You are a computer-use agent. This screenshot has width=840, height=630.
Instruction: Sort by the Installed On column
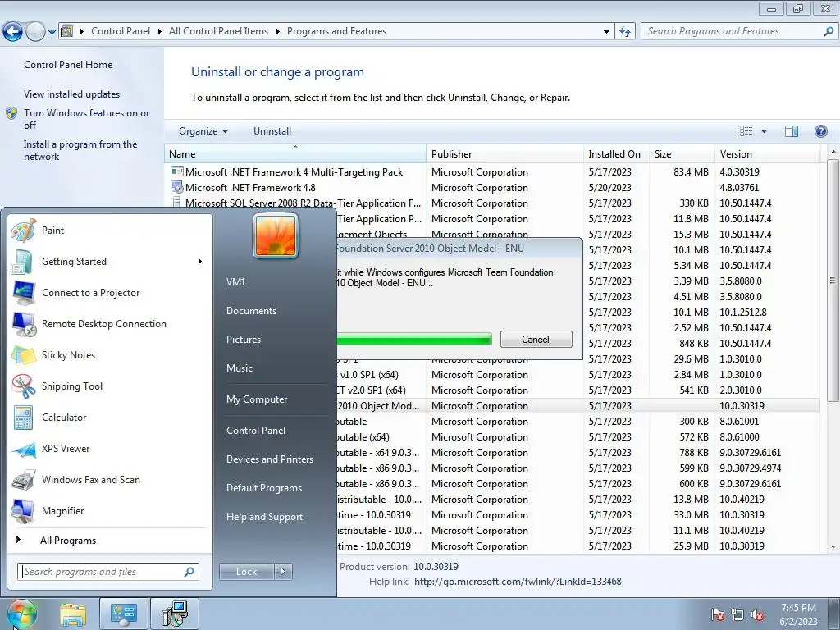(x=616, y=154)
